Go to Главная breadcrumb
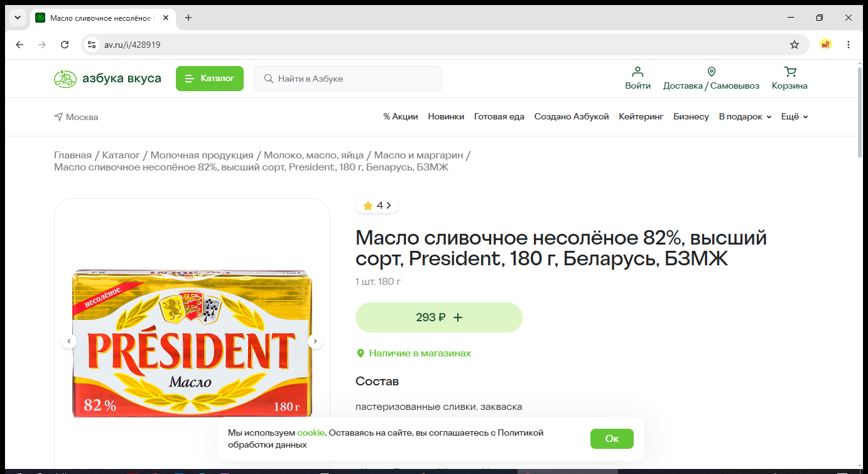The width and height of the screenshot is (868, 474). click(73, 155)
